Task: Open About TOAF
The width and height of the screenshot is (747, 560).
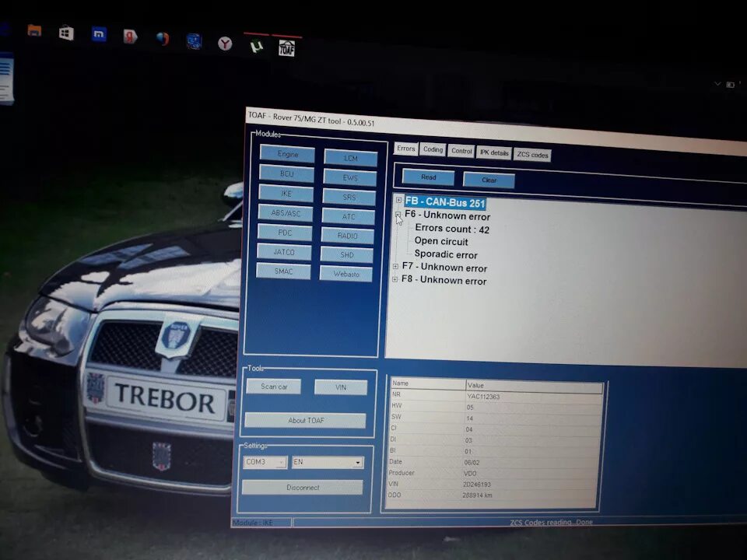Action: 306,421
